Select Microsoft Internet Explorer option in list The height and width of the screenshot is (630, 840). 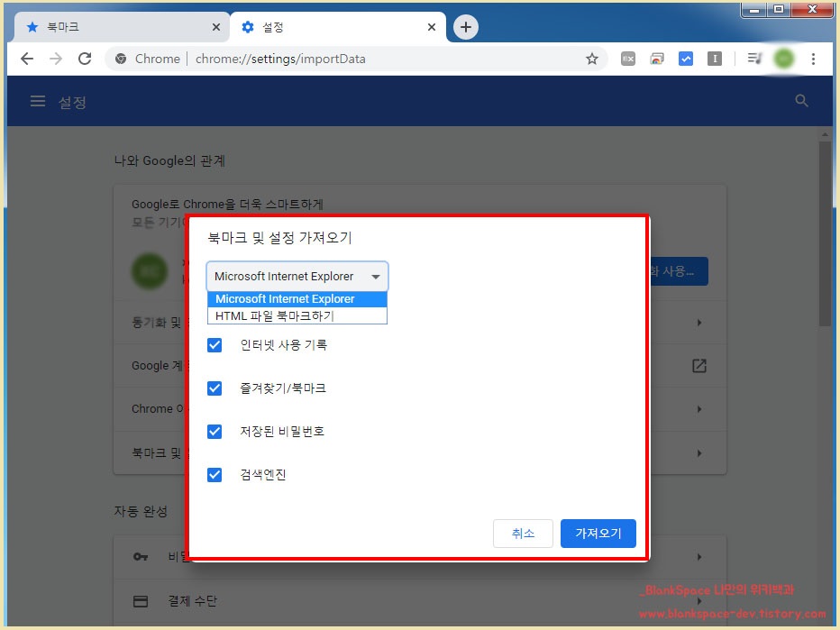tap(297, 299)
